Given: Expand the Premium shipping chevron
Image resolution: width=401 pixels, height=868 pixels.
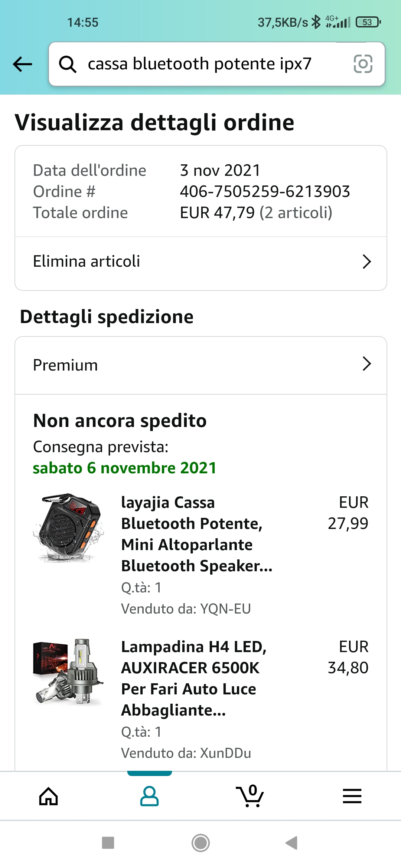Looking at the screenshot, I should [x=366, y=364].
